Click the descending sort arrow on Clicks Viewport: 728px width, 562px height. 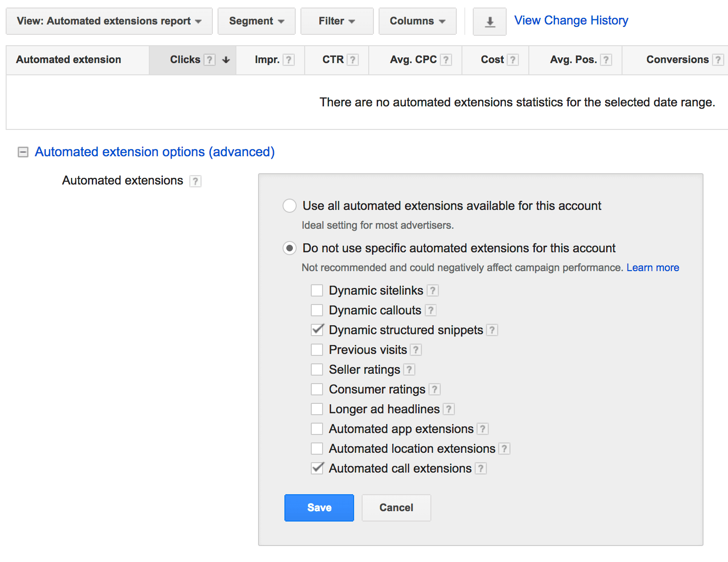pos(226,60)
